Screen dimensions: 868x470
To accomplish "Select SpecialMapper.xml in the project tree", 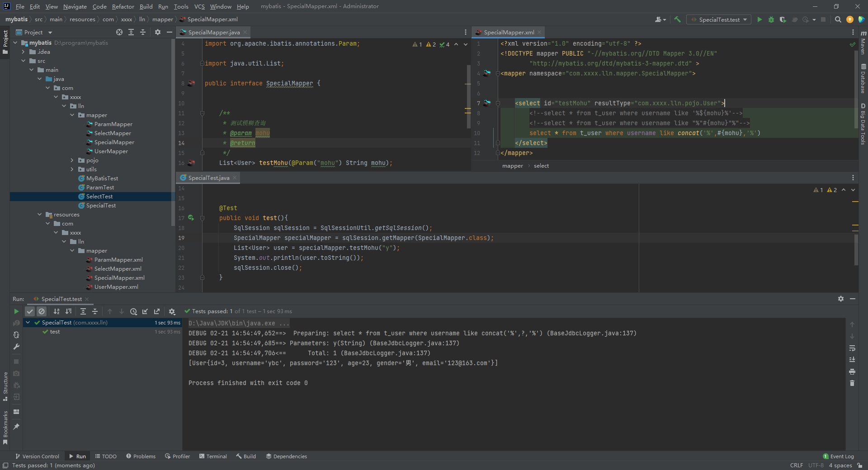I will pos(119,278).
